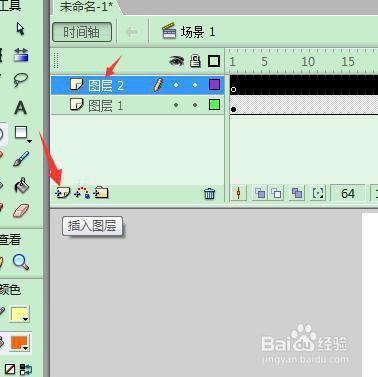This screenshot has height=377, width=378.
Task: Toggle lock dot of 图层 1
Action: 195,105
